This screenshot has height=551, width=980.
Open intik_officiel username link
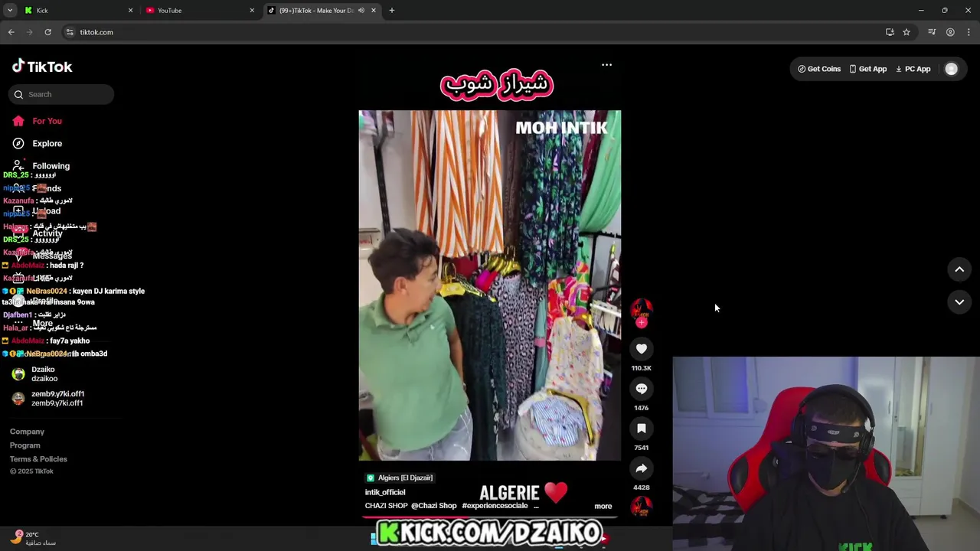point(385,492)
